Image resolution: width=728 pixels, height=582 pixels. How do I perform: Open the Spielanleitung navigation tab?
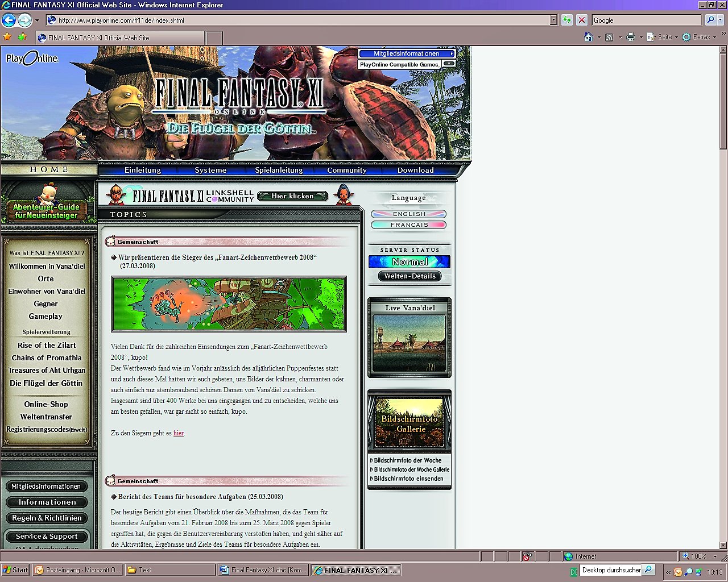(x=279, y=170)
